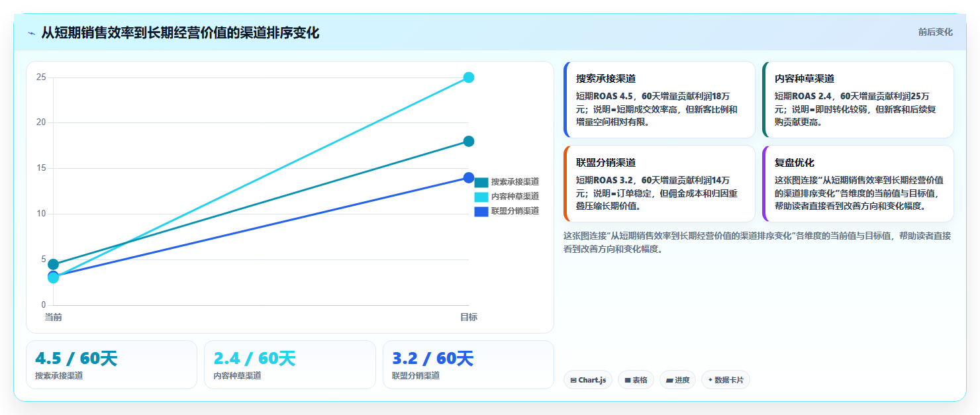Toggle 内容种草渠道 legend color box
980x415 pixels.
(481, 197)
